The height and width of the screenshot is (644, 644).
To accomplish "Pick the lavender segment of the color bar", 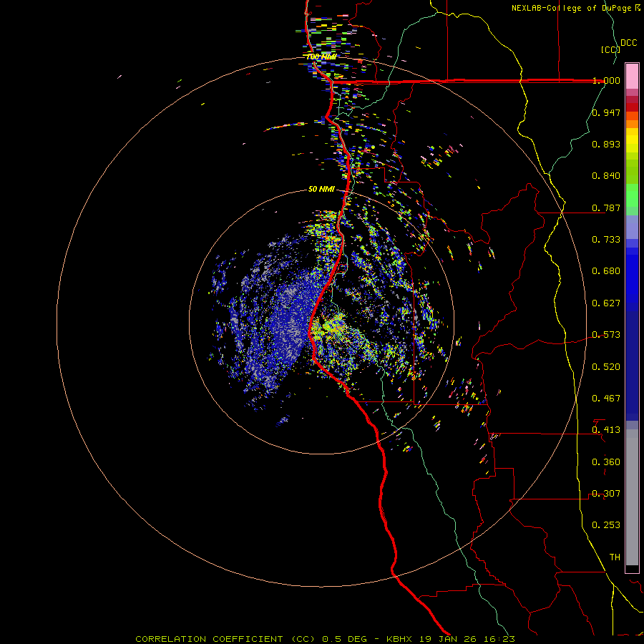I will 632,227.
